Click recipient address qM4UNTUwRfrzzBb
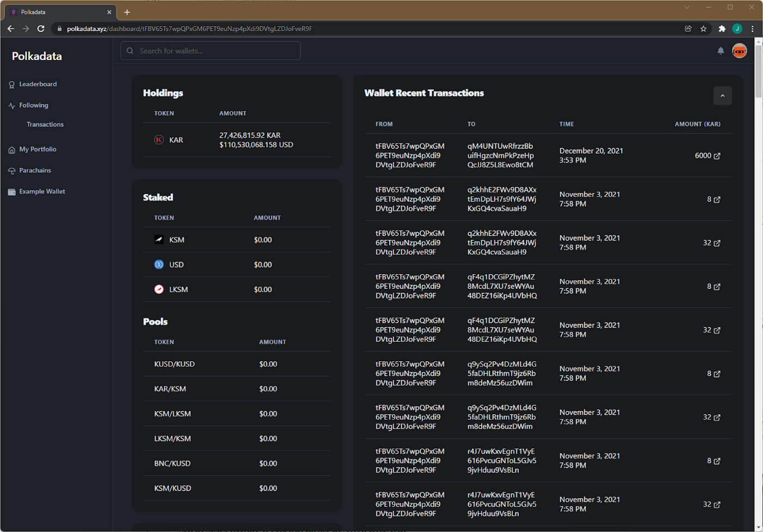Image resolution: width=763 pixels, height=532 pixels. 500,155
